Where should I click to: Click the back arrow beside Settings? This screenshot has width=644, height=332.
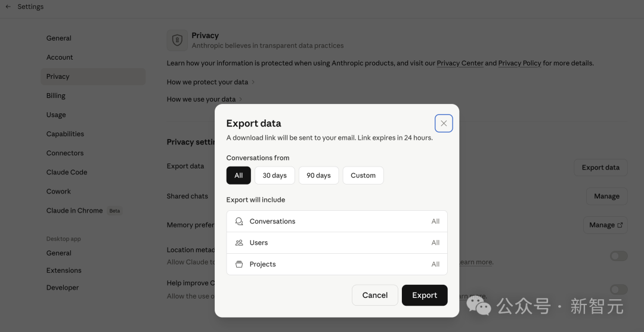pyautogui.click(x=8, y=7)
